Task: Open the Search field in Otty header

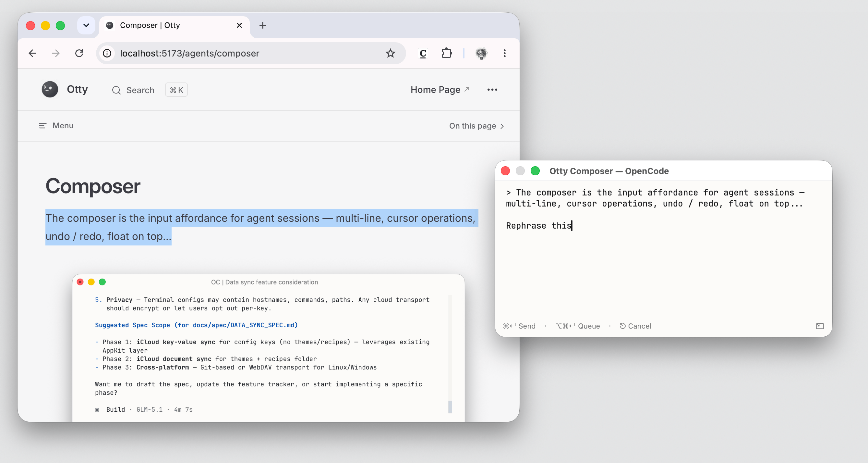Action: 133,90
